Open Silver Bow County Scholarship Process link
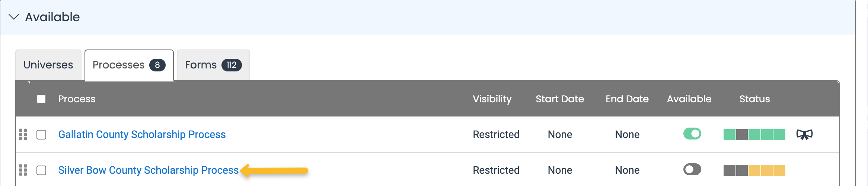The height and width of the screenshot is (186, 868). coord(148,170)
